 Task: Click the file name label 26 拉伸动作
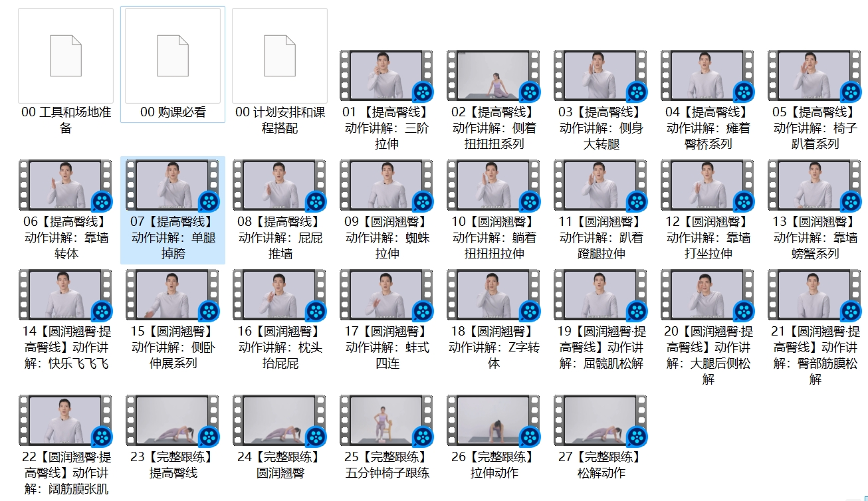pos(493,465)
